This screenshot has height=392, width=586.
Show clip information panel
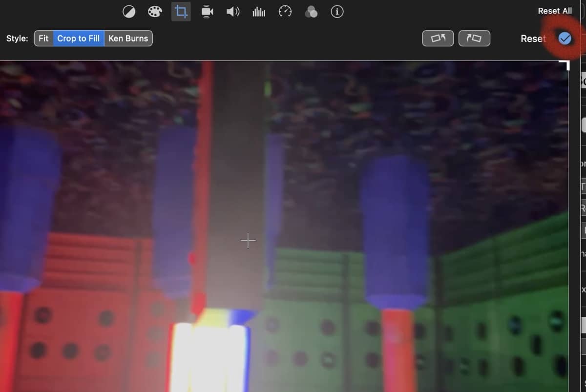tap(337, 12)
